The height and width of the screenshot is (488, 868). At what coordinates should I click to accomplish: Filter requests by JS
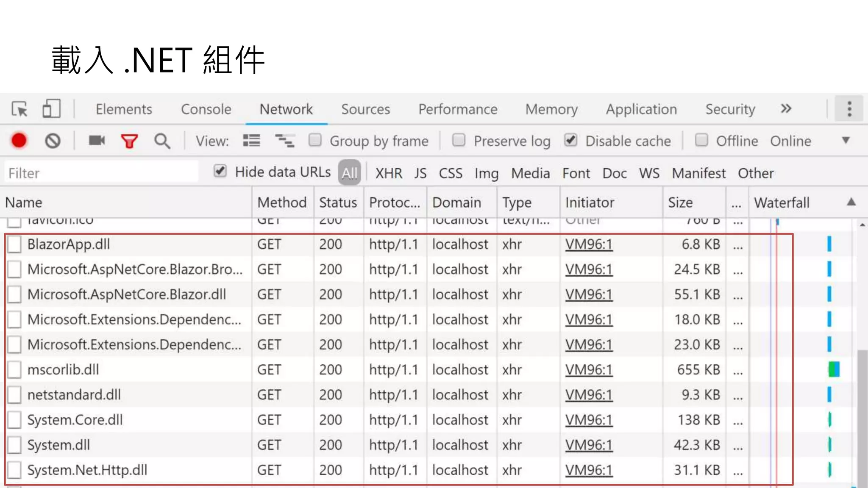tap(420, 173)
